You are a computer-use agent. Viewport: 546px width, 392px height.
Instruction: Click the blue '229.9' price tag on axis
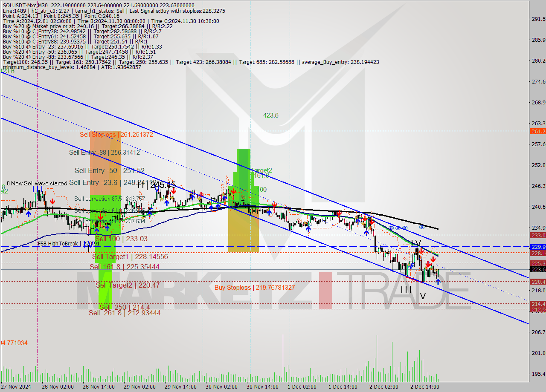point(538,247)
